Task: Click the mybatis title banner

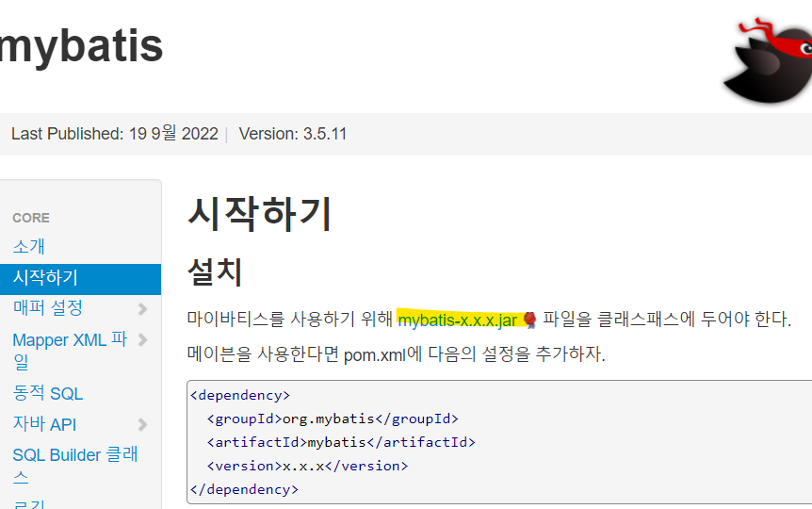Action: tap(81, 46)
